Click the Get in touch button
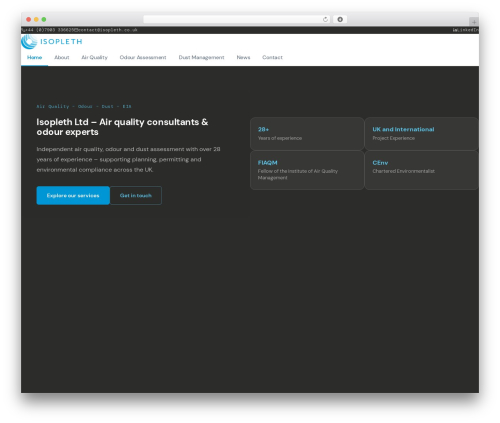Screen dimensions: 500x423 click(x=136, y=195)
